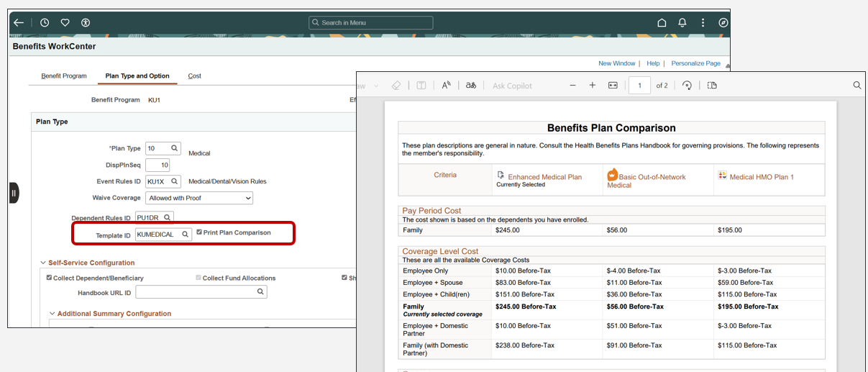Click $245.00 in Pay Period Cost row
Image resolution: width=868 pixels, height=372 pixels.
click(508, 230)
